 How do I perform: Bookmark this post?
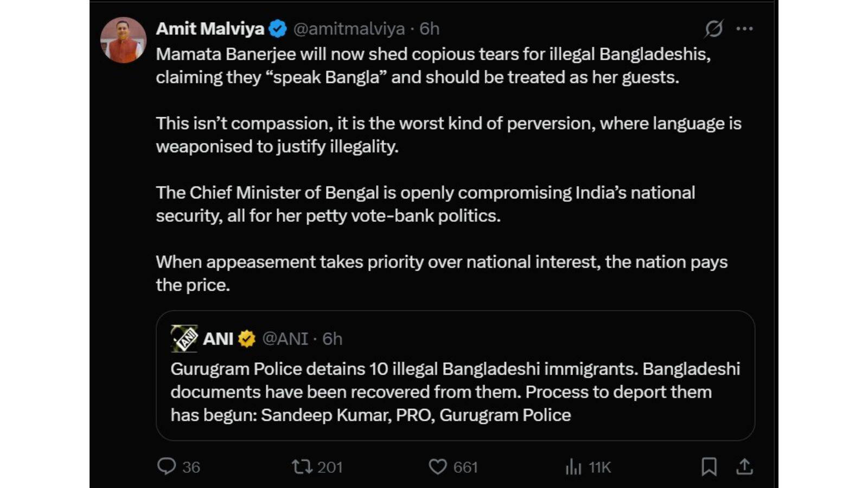tap(709, 466)
